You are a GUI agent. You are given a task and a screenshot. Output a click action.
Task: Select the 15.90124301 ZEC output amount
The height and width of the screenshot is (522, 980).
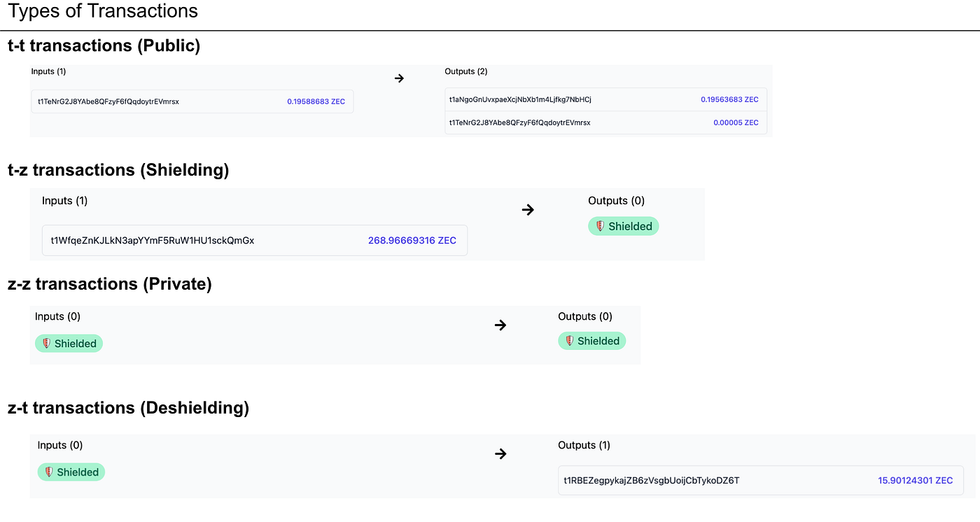(x=916, y=480)
